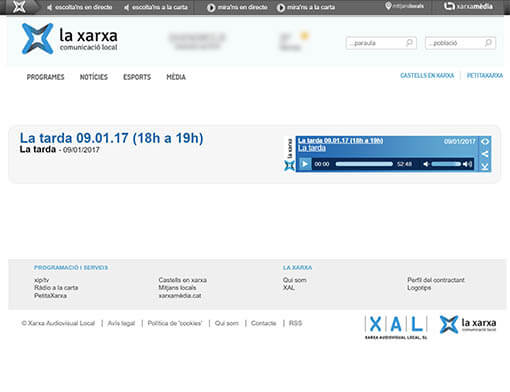Image resolution: width=510 pixels, height=392 pixels.
Task: Open the xarxamèdia.cat footer link
Action: point(180,296)
